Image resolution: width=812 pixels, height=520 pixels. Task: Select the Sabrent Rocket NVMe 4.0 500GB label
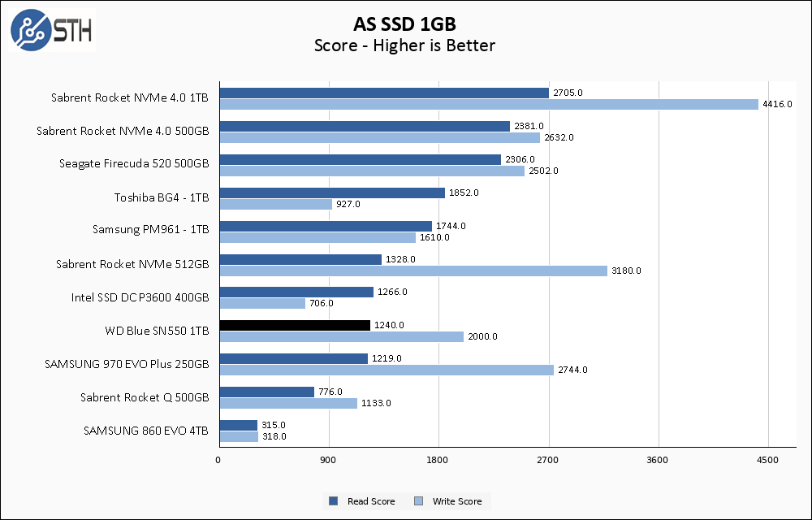[x=123, y=131]
